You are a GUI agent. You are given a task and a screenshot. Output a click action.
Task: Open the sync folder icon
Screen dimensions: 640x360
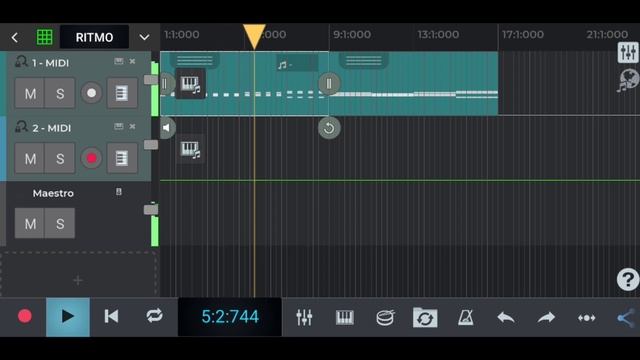tap(425, 317)
